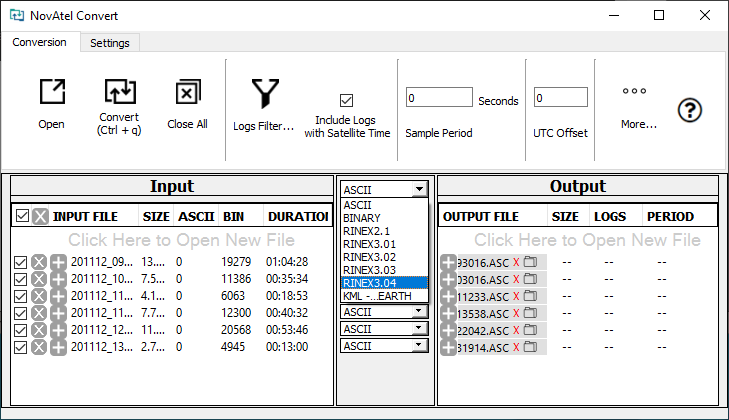Click the help question mark icon
729x420 pixels.
point(689,110)
